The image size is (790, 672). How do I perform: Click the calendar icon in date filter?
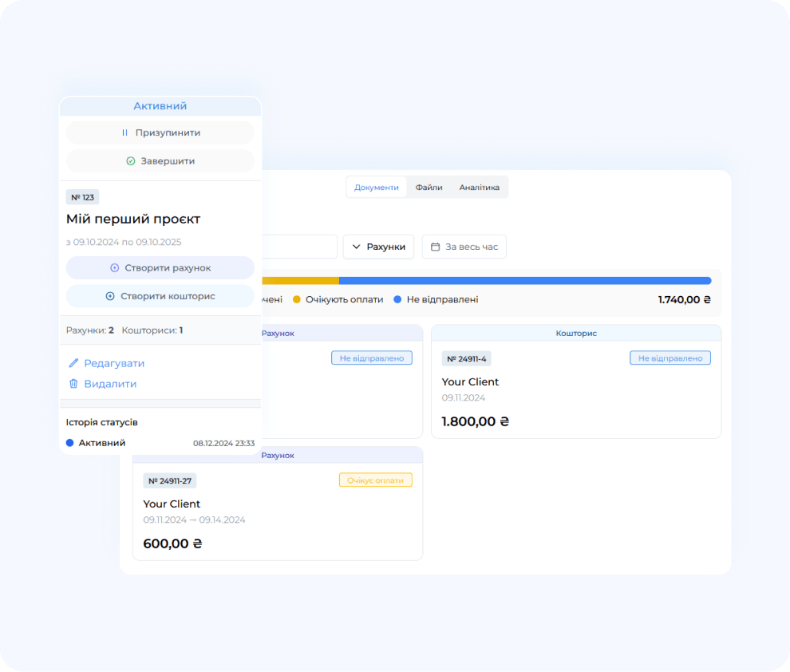coord(436,247)
